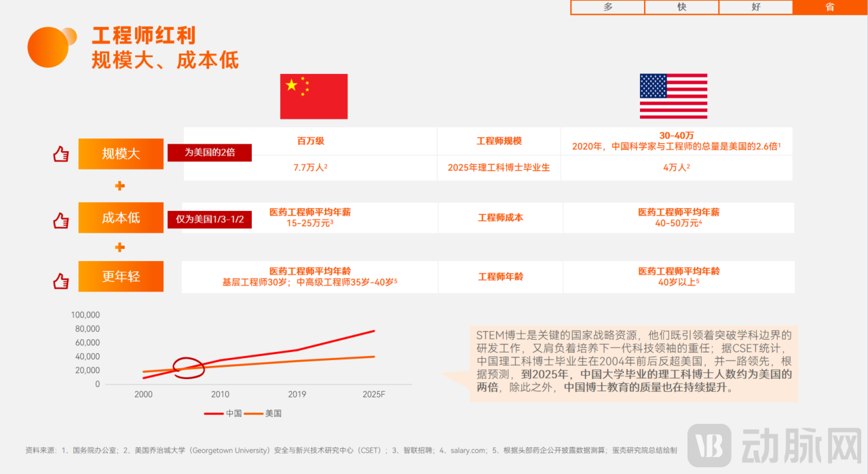Click the highlighted 省 tab

[x=829, y=7]
